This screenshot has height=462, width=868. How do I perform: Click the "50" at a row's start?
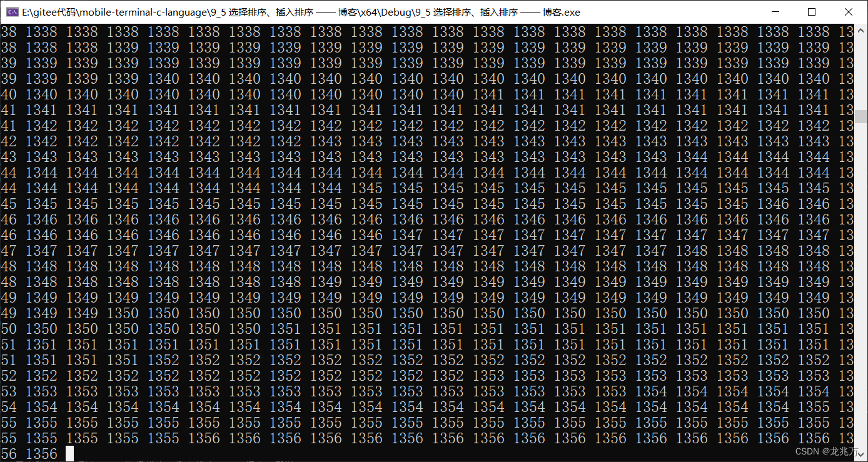click(9, 329)
